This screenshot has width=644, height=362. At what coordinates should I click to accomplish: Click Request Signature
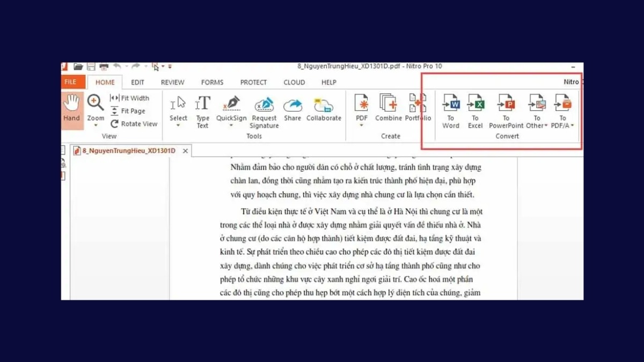point(264,112)
